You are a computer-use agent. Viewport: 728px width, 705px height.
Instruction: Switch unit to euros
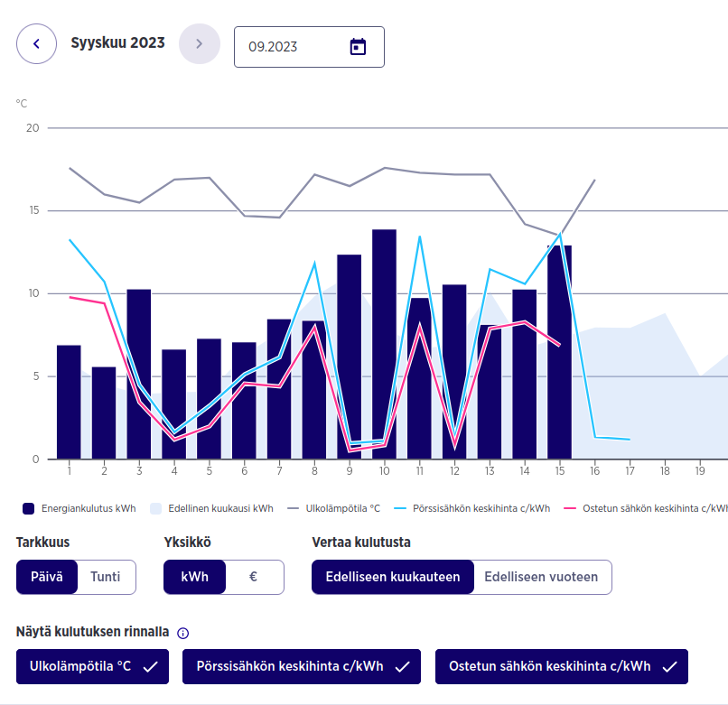point(254,577)
